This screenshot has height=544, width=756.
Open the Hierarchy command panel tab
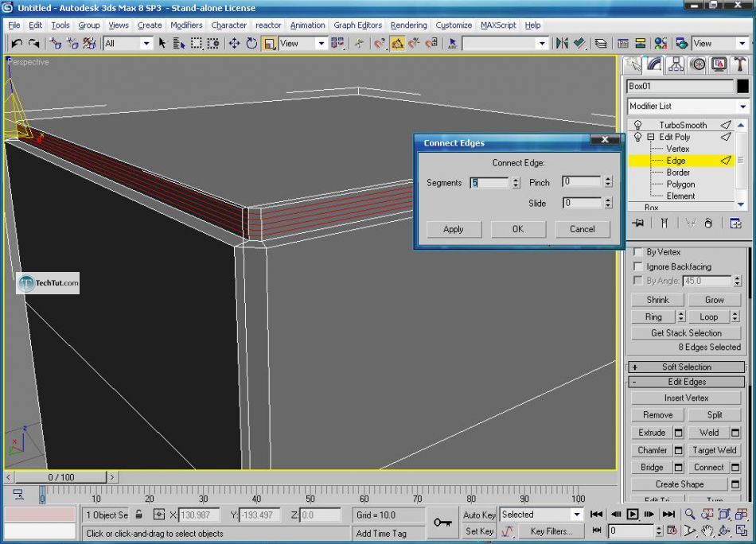[676, 64]
